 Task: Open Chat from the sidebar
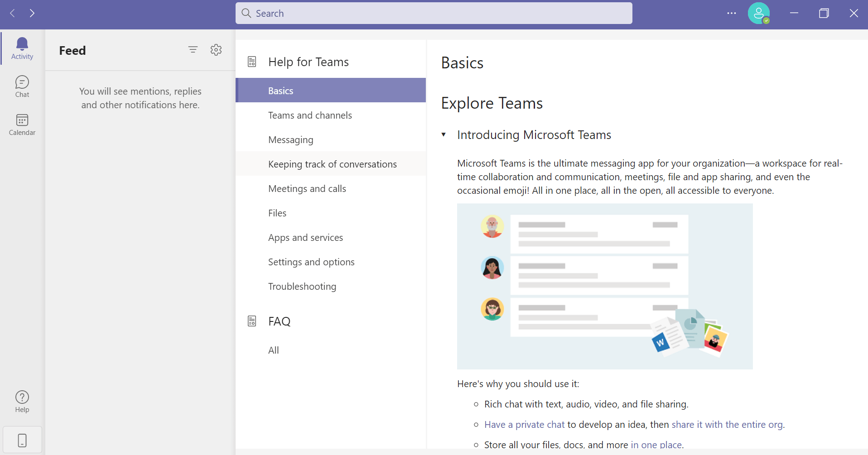pyautogui.click(x=22, y=86)
